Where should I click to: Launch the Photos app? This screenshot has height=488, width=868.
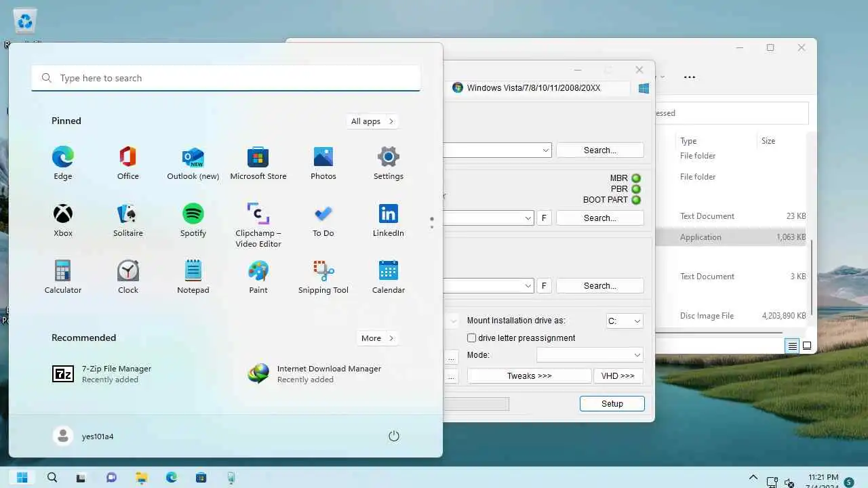click(x=323, y=163)
